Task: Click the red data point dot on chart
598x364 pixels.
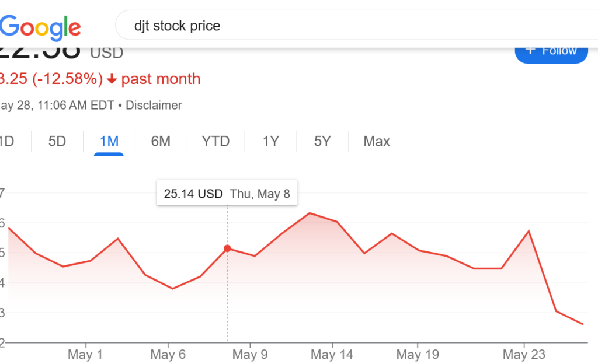Action: pos(227,249)
